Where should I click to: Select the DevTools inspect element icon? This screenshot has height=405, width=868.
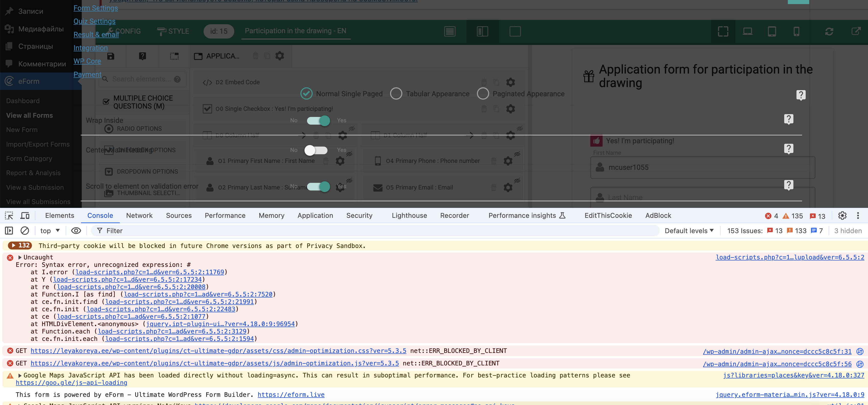tap(9, 216)
